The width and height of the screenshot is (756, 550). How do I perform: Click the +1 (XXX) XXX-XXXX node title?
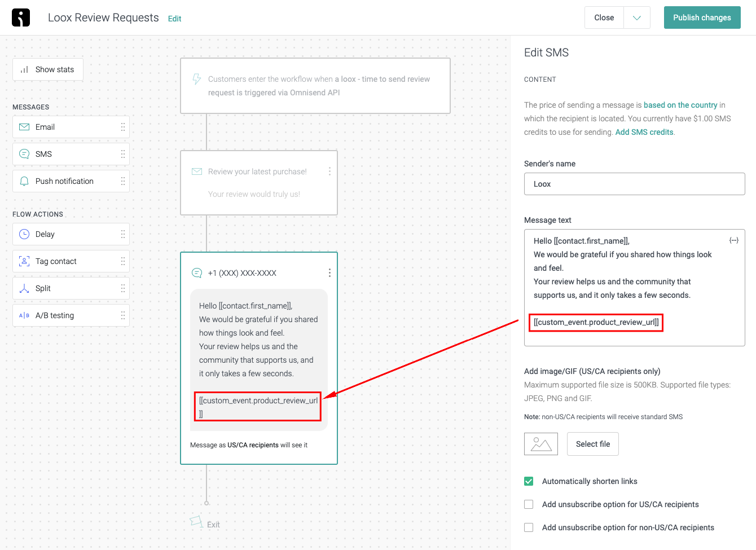242,273
